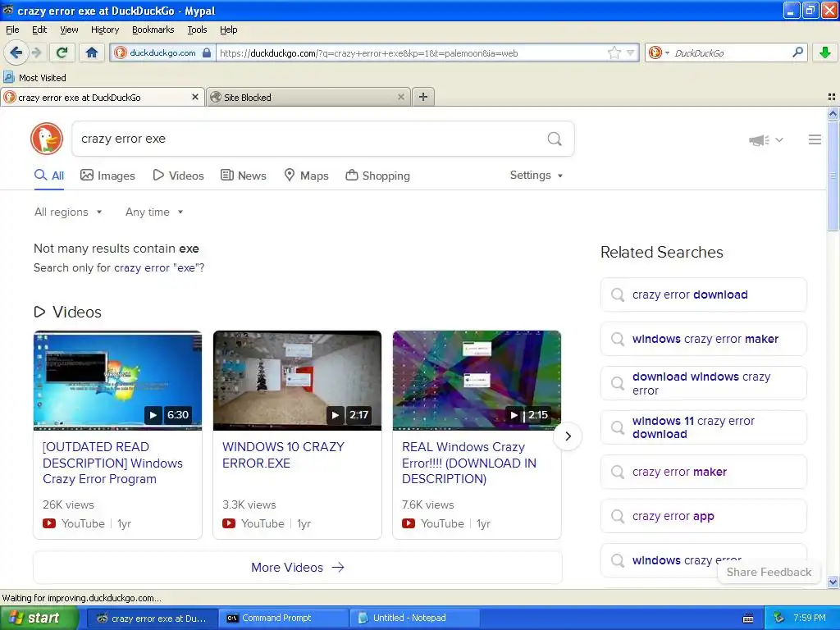Viewport: 840px width, 630px height.
Task: Expand the All regions filter
Action: point(68,212)
